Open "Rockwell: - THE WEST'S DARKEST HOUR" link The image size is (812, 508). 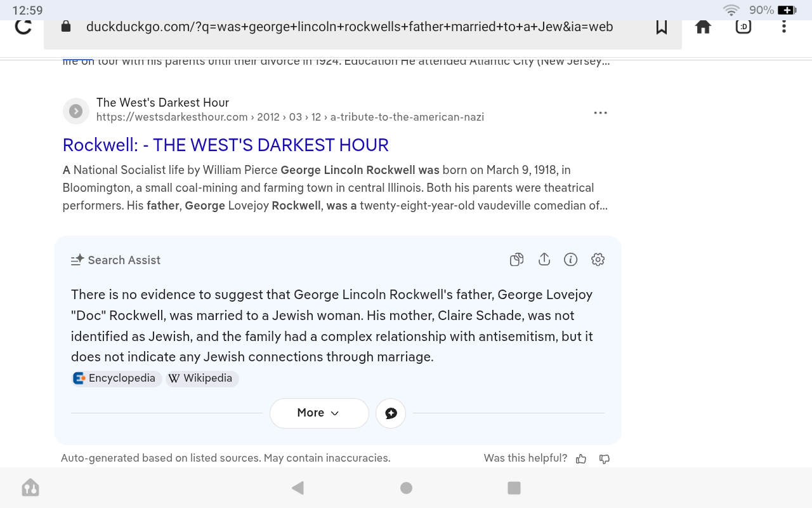tap(225, 145)
